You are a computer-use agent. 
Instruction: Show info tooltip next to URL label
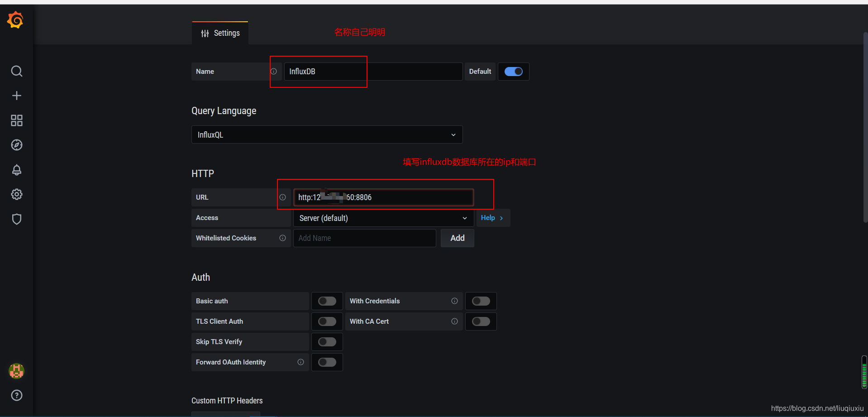coord(283,197)
